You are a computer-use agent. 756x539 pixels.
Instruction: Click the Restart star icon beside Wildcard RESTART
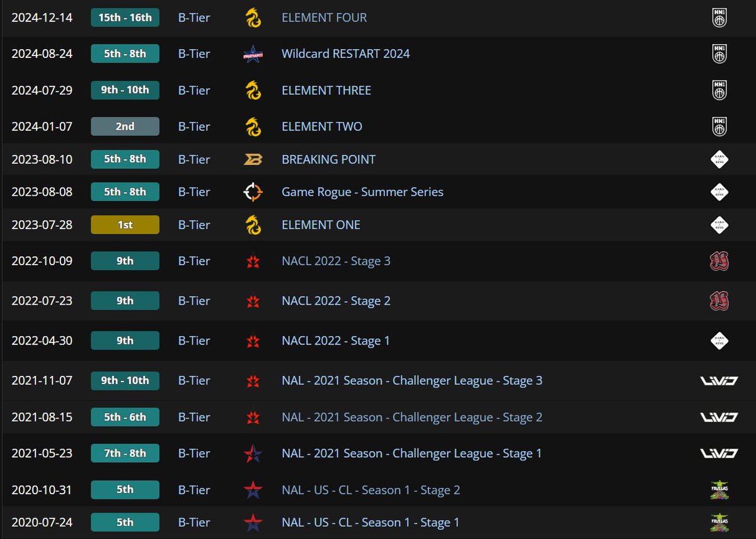pos(253,54)
